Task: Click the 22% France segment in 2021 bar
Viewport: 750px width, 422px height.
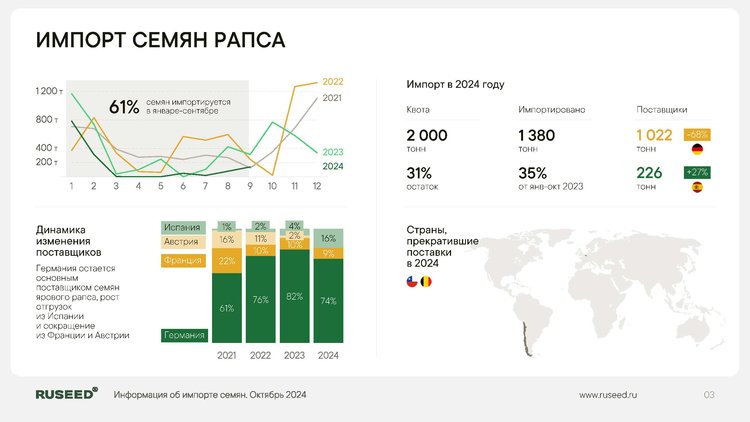Action: (227, 261)
